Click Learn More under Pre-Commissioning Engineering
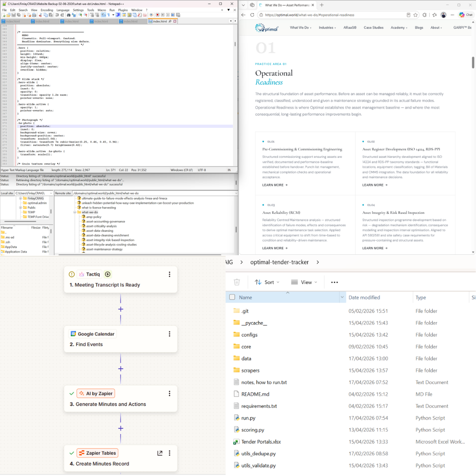Screen dimensions: 476x476 click(275, 185)
